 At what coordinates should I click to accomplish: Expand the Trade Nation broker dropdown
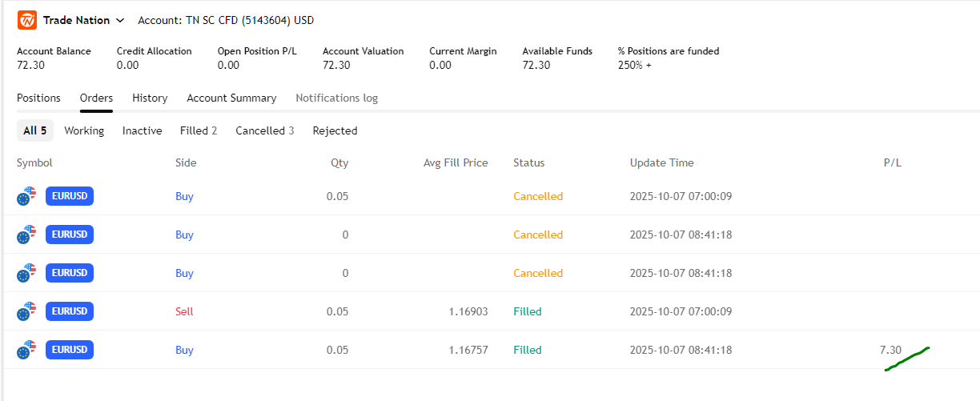(120, 20)
